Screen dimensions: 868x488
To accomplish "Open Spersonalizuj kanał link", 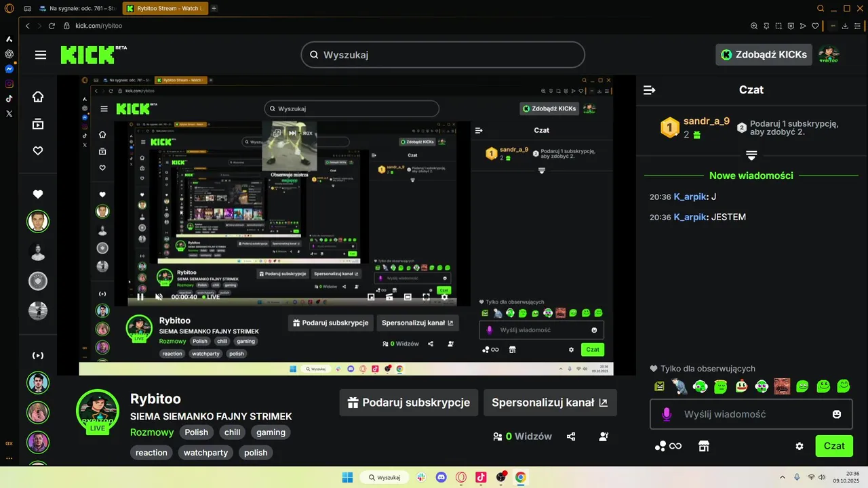I will tap(550, 403).
